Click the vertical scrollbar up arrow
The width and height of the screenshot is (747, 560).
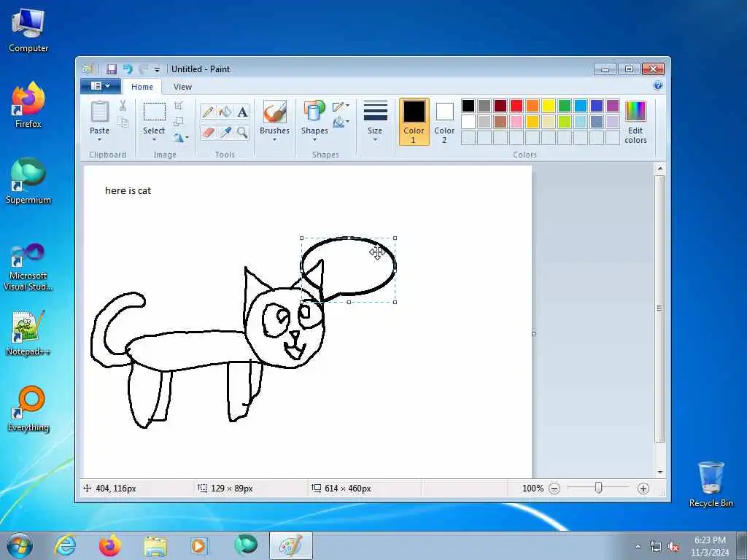pos(659,168)
